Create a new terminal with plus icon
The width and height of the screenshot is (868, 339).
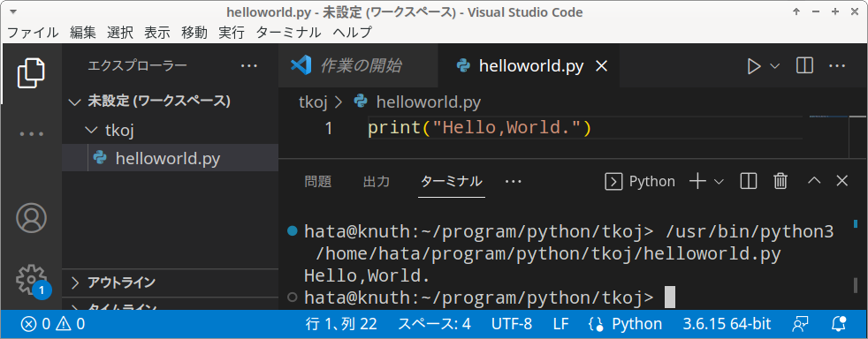[x=697, y=181]
